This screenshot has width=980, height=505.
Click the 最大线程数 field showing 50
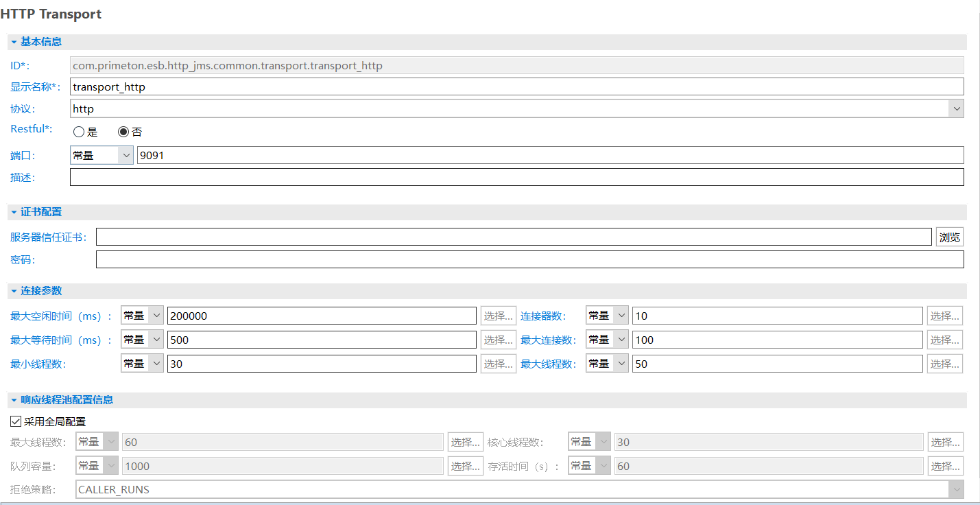click(777, 364)
